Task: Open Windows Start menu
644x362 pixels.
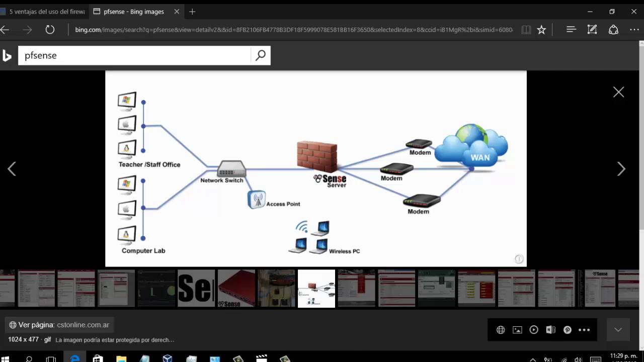Action: pos(5,358)
